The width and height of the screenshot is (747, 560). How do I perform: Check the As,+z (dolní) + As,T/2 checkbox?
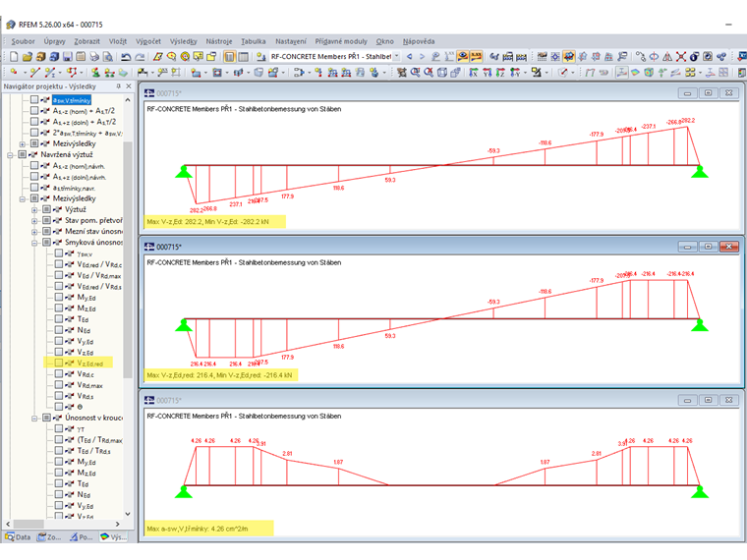coord(34,122)
